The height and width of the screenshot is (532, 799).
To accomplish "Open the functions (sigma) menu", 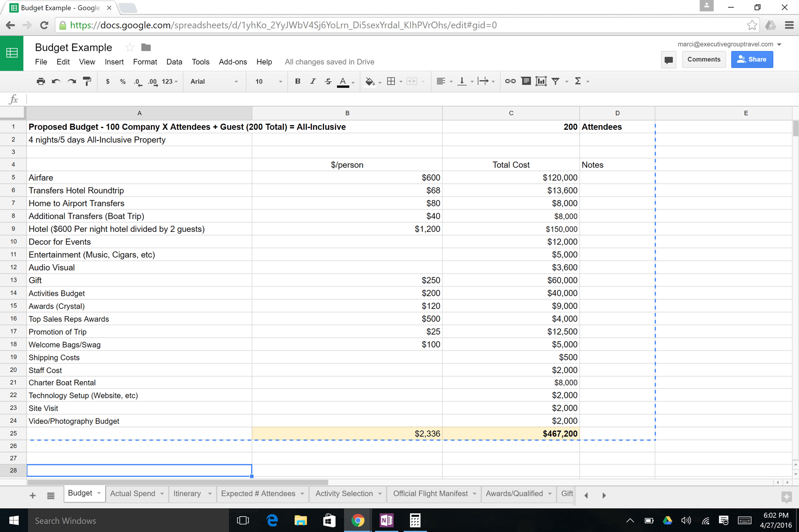I will coord(579,81).
